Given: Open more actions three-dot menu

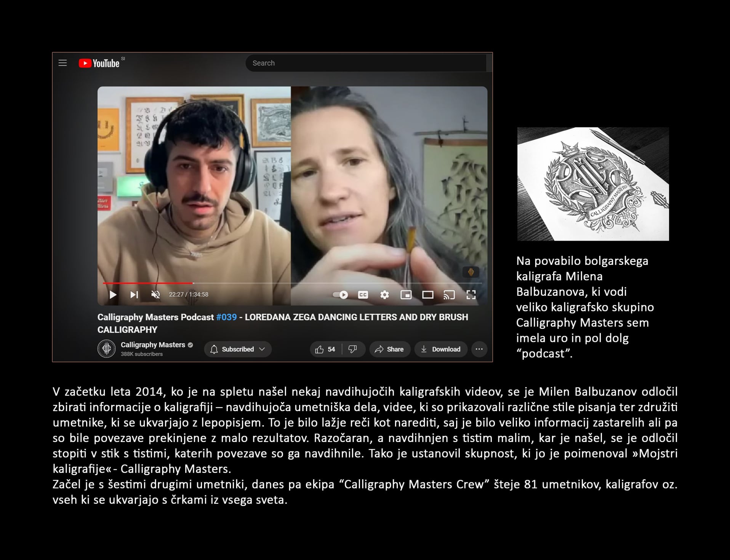Looking at the screenshot, I should [479, 349].
